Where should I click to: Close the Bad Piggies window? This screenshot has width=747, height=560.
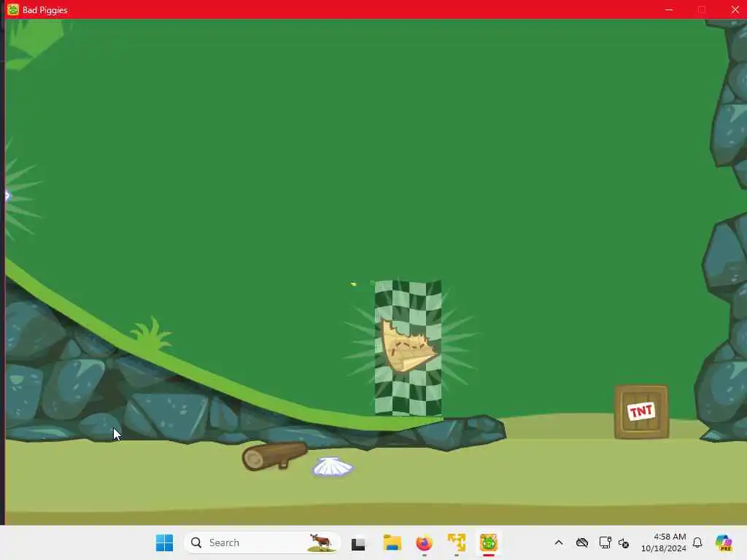click(x=735, y=9)
